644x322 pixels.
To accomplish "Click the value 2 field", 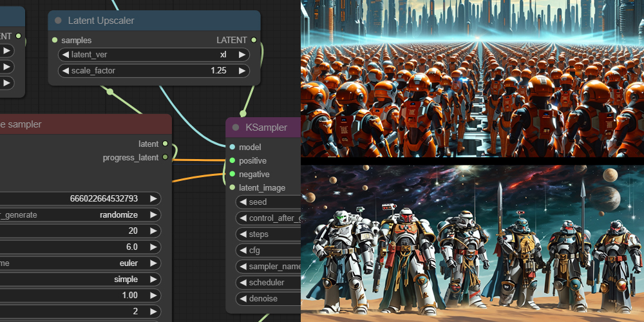I will coord(80,311).
